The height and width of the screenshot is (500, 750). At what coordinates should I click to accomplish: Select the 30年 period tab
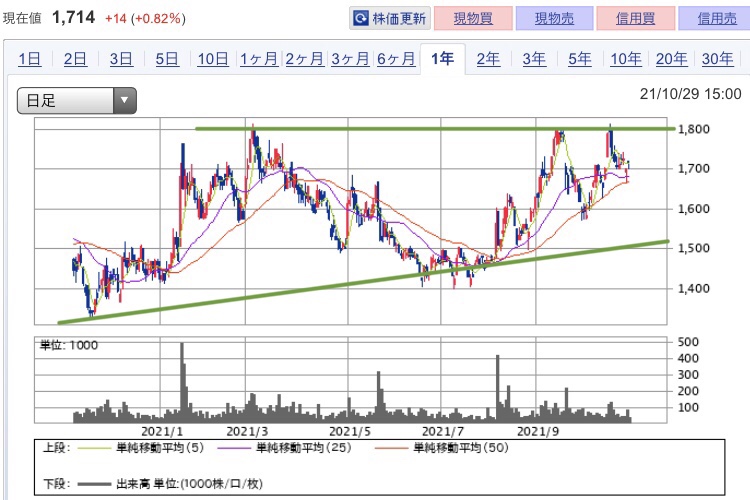point(717,59)
